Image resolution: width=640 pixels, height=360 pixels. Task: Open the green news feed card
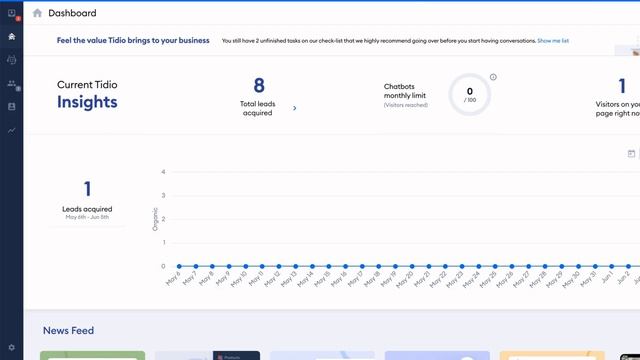pyautogui.click(x=93, y=356)
